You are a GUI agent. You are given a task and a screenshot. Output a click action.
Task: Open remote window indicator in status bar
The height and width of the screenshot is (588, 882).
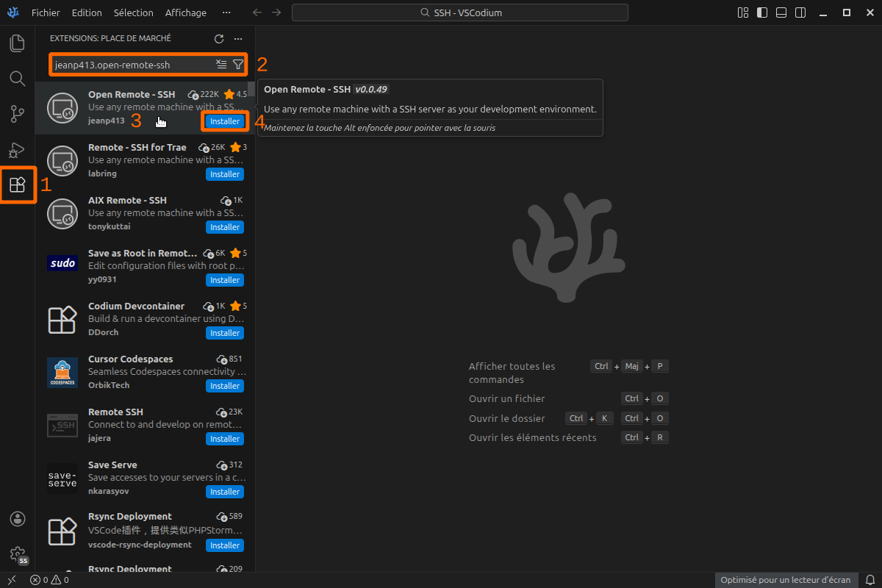pos(12,580)
